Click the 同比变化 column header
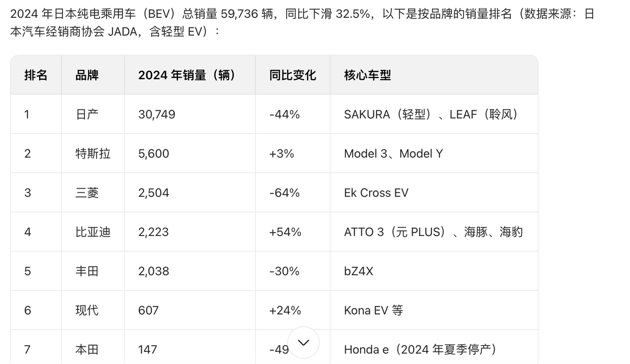This screenshot has height=364, width=630. tap(292, 75)
